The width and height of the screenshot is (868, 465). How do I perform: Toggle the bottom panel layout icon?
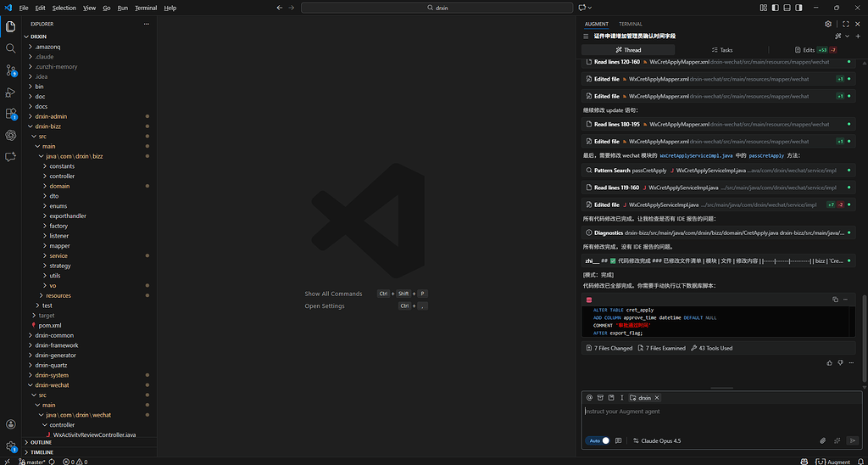click(x=787, y=8)
